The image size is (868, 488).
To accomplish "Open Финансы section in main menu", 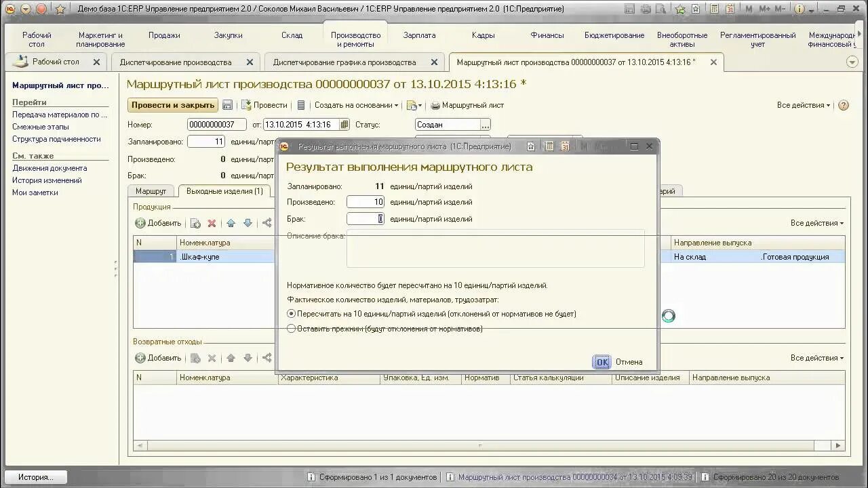I will click(x=547, y=35).
